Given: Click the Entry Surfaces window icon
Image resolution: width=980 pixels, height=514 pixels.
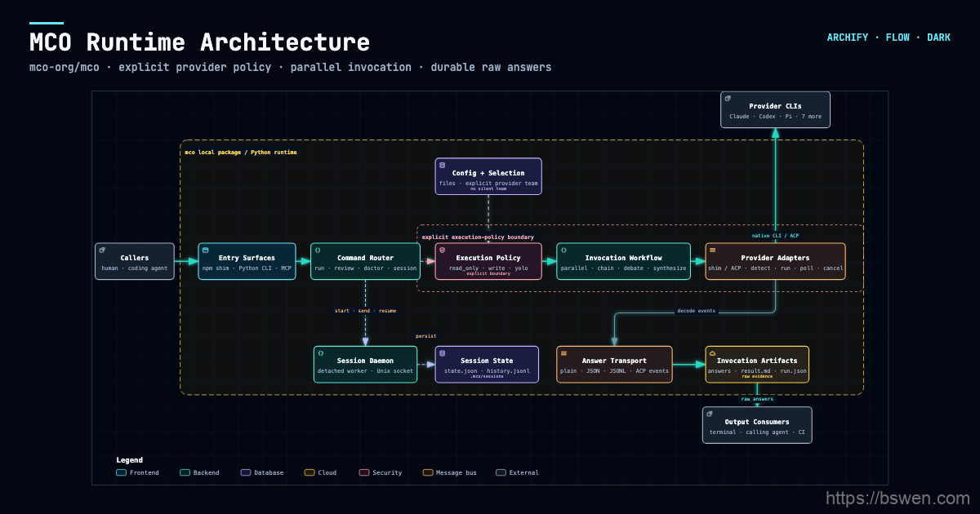Looking at the screenshot, I should pyautogui.click(x=206, y=250).
